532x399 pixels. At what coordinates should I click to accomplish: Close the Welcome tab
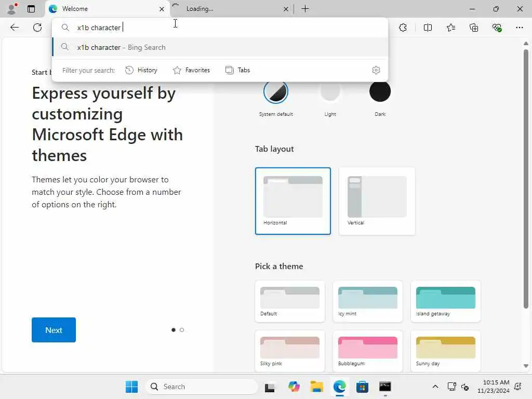(x=162, y=9)
